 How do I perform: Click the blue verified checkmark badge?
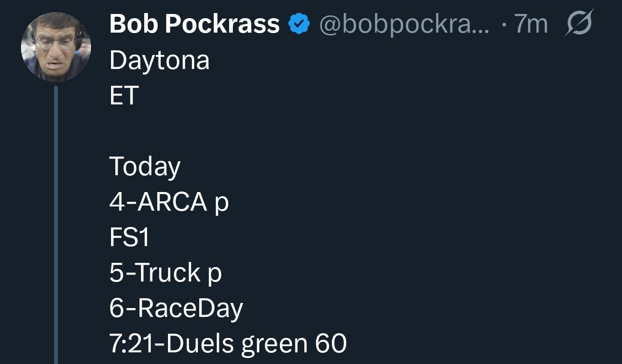(300, 24)
